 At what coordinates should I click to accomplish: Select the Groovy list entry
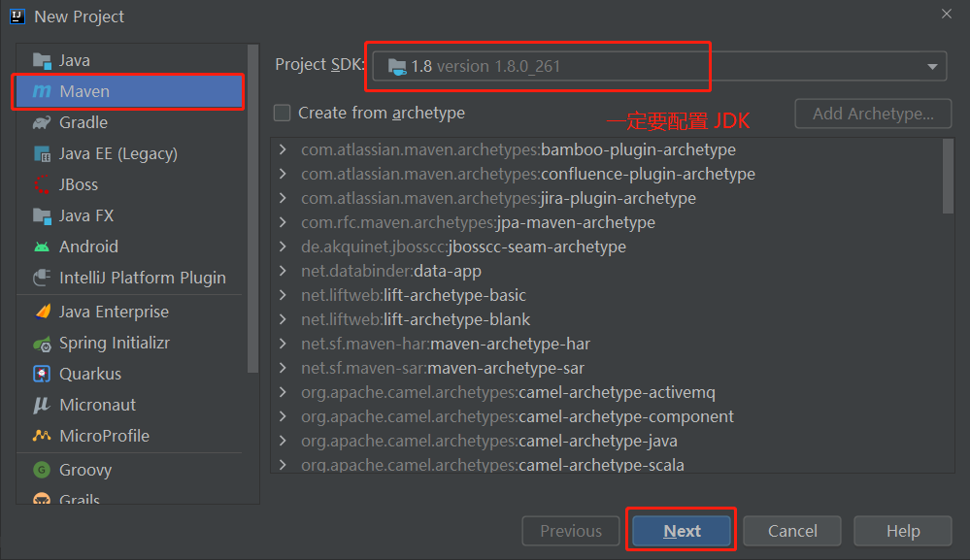point(129,470)
